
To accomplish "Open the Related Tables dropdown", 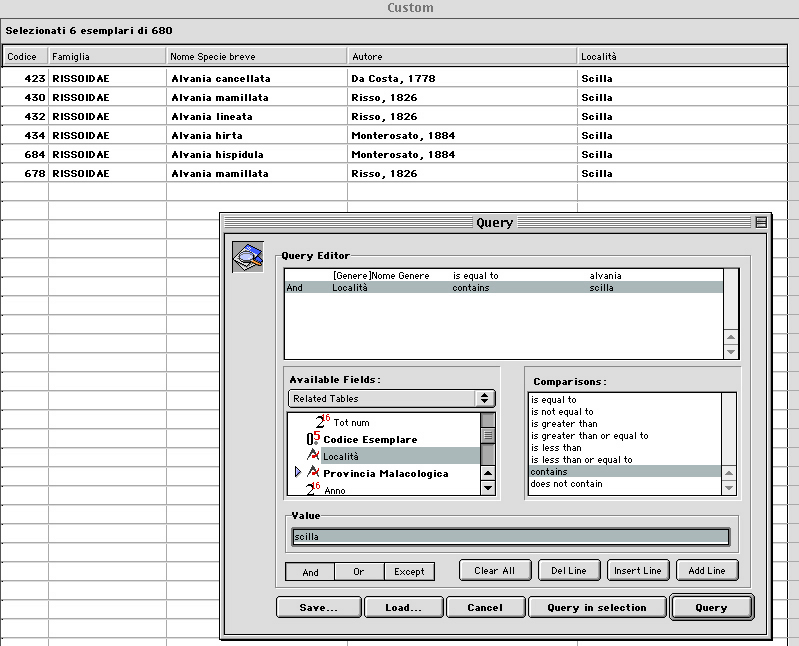I will pyautogui.click(x=391, y=398).
